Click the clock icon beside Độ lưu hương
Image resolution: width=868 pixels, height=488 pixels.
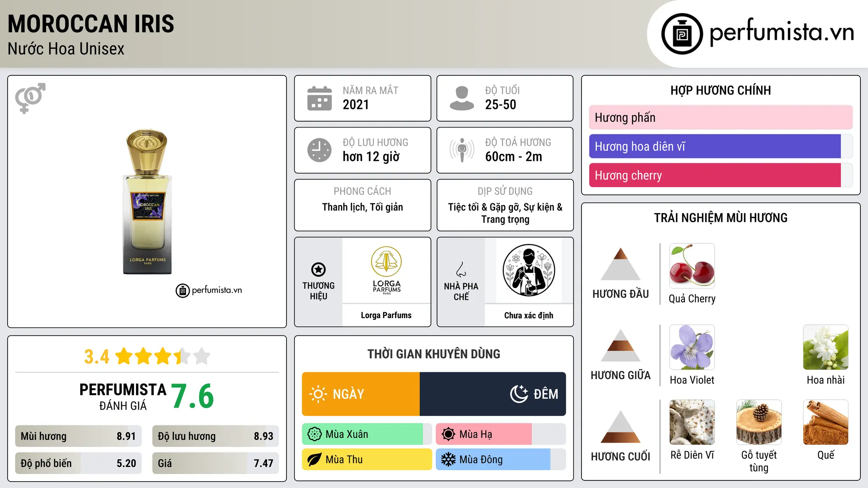click(x=320, y=150)
